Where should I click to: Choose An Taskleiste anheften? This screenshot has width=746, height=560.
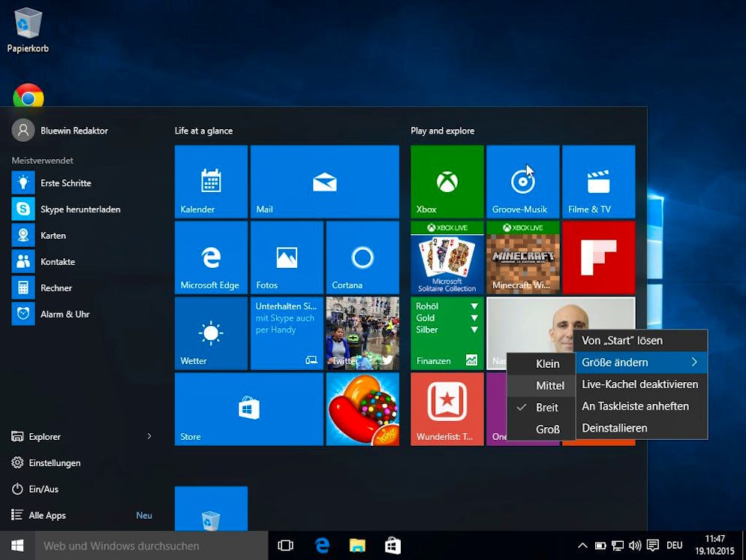pos(642,406)
